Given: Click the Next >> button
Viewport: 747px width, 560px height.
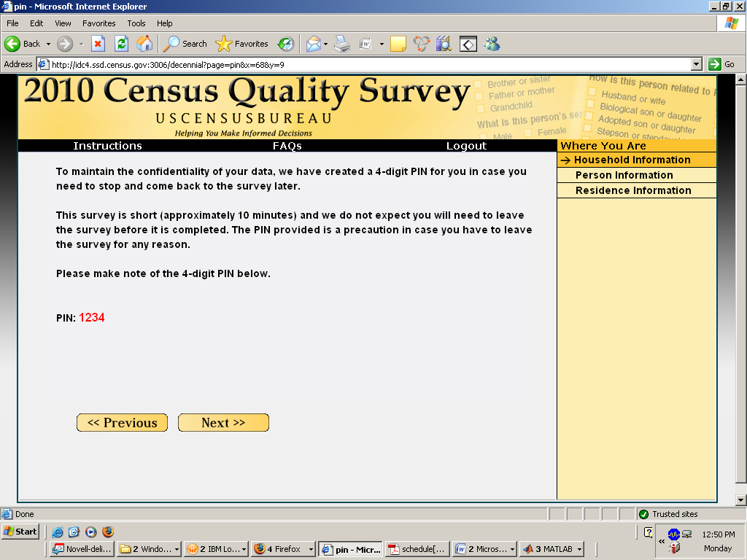Looking at the screenshot, I should coord(223,423).
